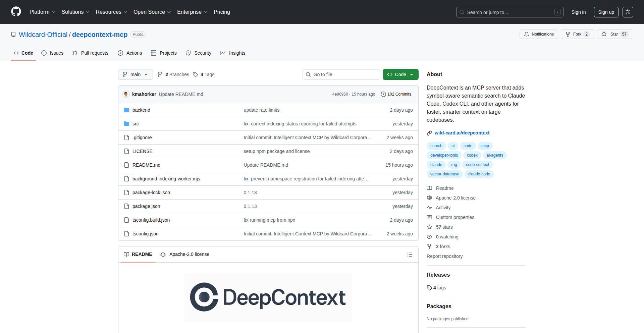Open the deepcontext-mcp repository link

pyautogui.click(x=100, y=35)
